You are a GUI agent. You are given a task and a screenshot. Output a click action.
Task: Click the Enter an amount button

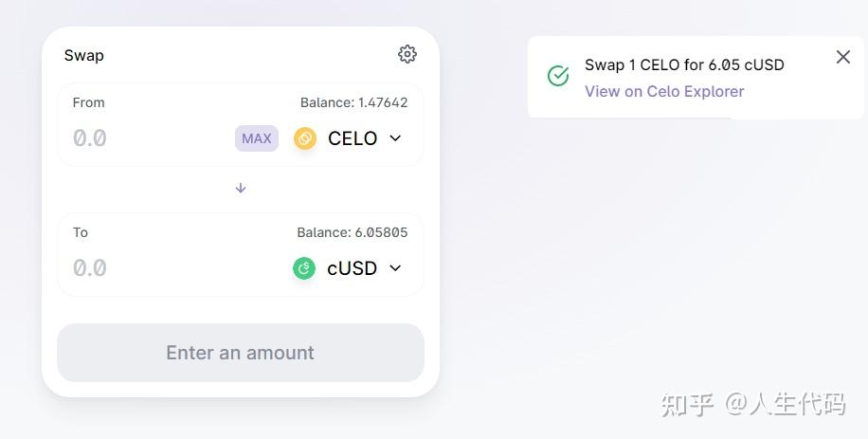(x=241, y=353)
